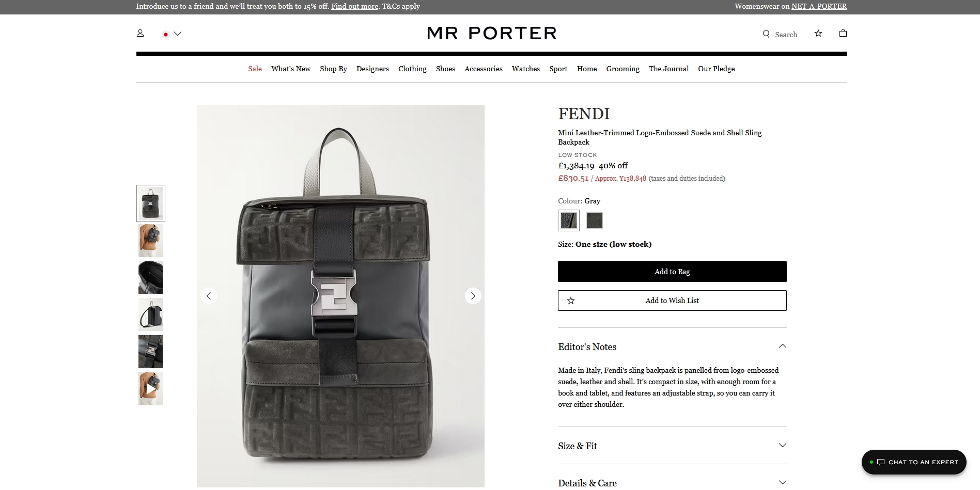980x490 pixels.
Task: Play the product video thumbnail
Action: coord(151,389)
